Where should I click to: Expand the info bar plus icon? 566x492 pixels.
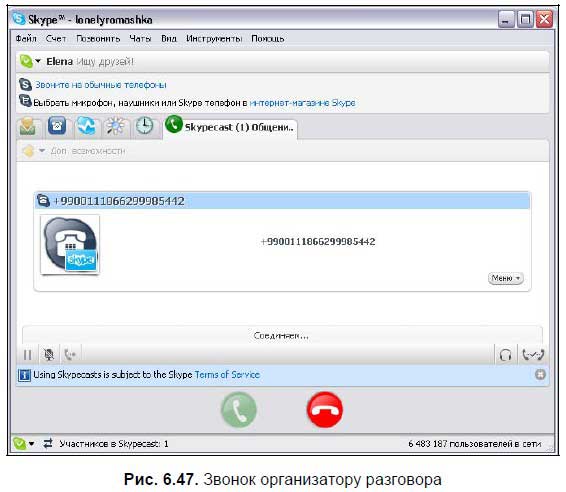click(x=540, y=375)
